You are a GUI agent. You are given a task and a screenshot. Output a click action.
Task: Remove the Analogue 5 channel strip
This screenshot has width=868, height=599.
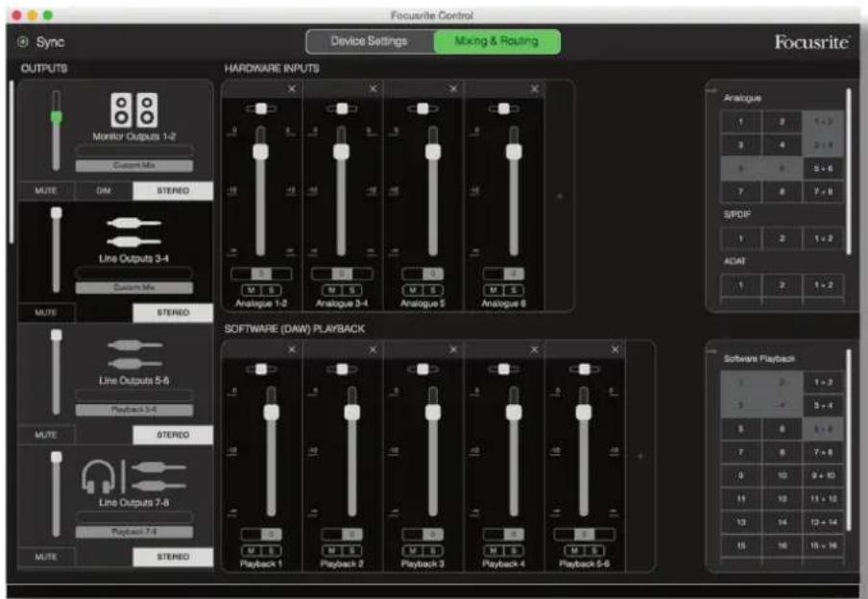(453, 88)
